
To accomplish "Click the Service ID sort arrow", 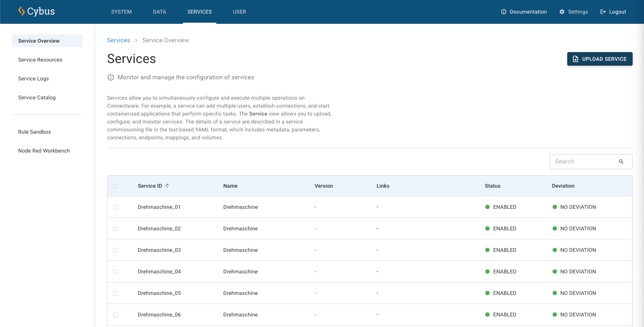I will point(167,186).
